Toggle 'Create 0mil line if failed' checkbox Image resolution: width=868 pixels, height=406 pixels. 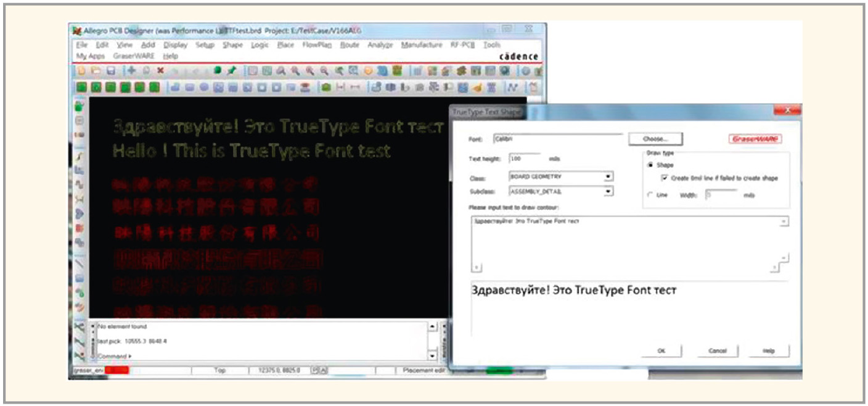pyautogui.click(x=665, y=178)
